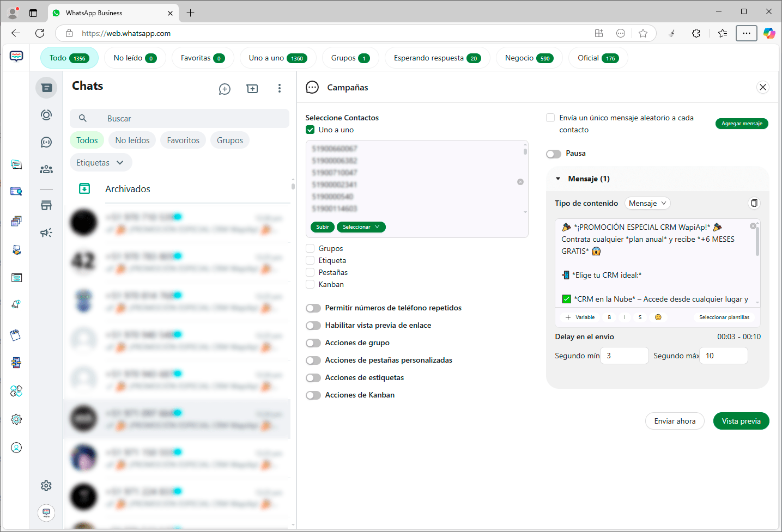Expand the Etiquetas filter dropdown

coord(100,163)
